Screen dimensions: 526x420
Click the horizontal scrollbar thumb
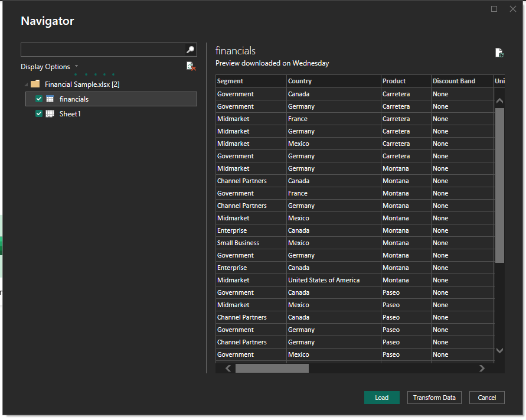(272, 367)
